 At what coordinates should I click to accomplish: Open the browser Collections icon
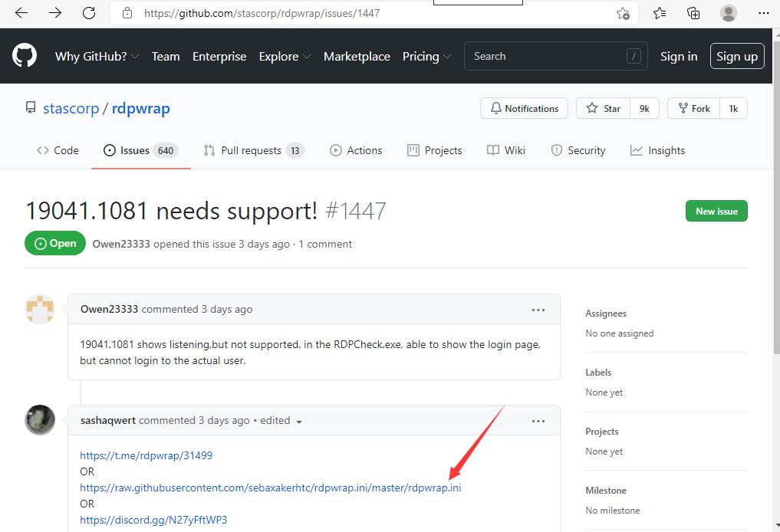(693, 13)
